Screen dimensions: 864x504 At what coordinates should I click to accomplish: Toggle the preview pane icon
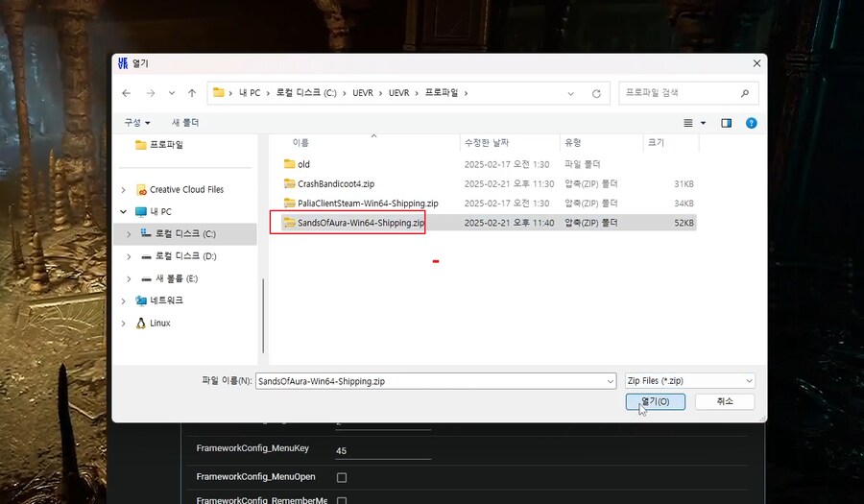(727, 123)
